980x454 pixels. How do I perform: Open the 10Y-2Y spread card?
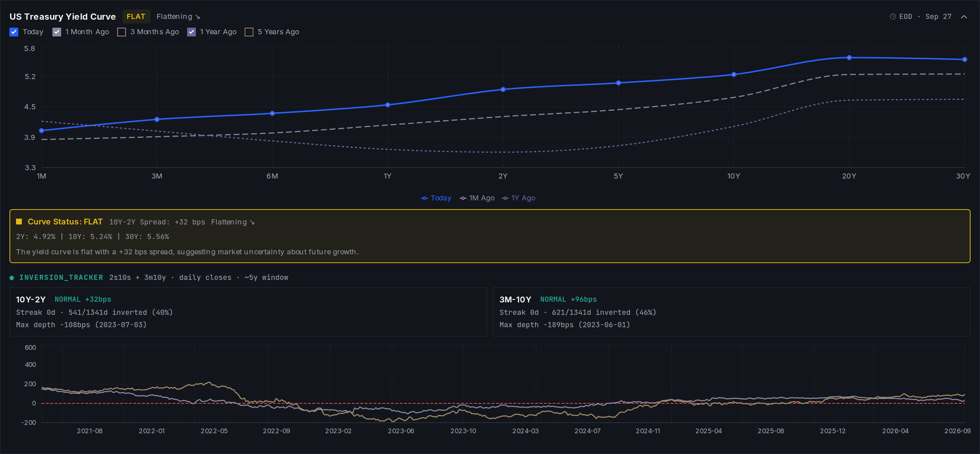[x=248, y=312]
